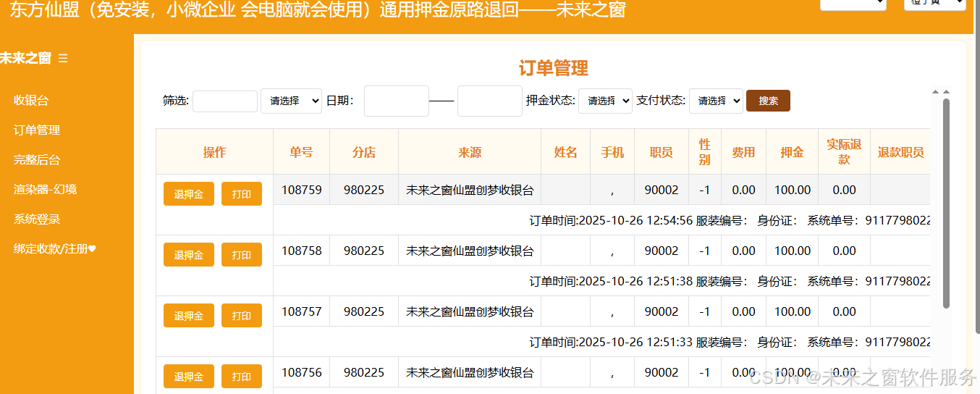
Task: Click the 操作 column header
Action: 214,152
